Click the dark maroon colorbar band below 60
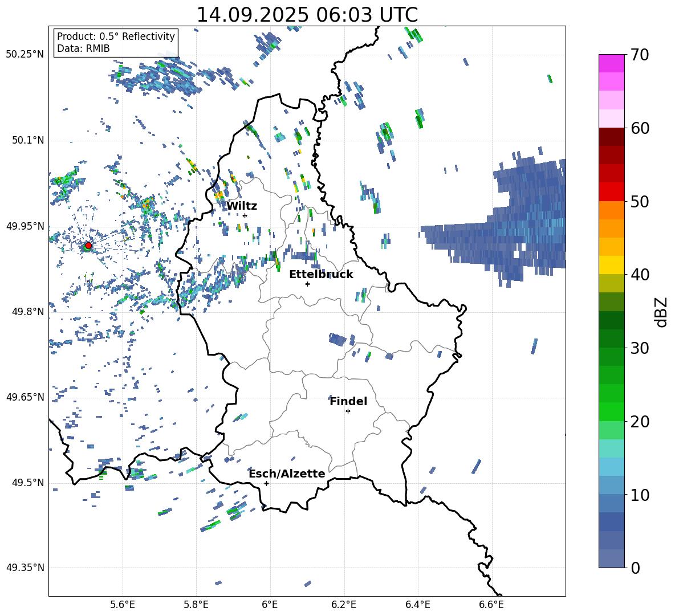This screenshot has height=616, width=675. [612, 137]
